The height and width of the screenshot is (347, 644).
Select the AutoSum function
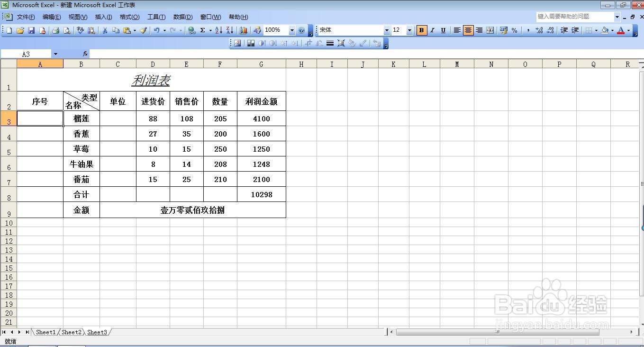(x=202, y=30)
